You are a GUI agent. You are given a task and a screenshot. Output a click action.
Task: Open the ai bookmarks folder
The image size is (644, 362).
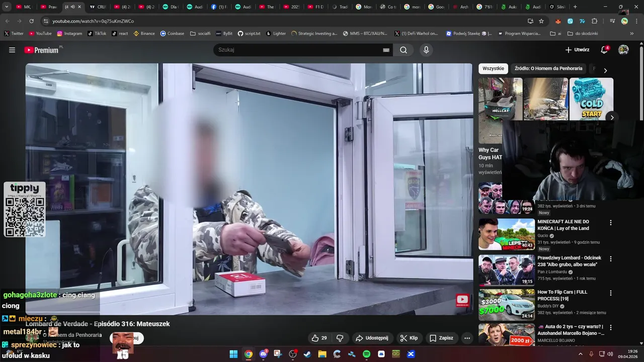tap(555, 34)
